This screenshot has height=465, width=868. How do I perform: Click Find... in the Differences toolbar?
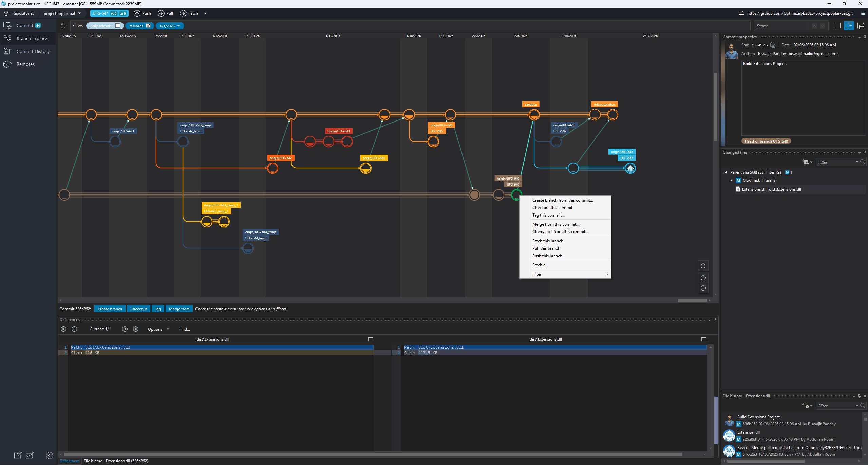click(x=185, y=329)
